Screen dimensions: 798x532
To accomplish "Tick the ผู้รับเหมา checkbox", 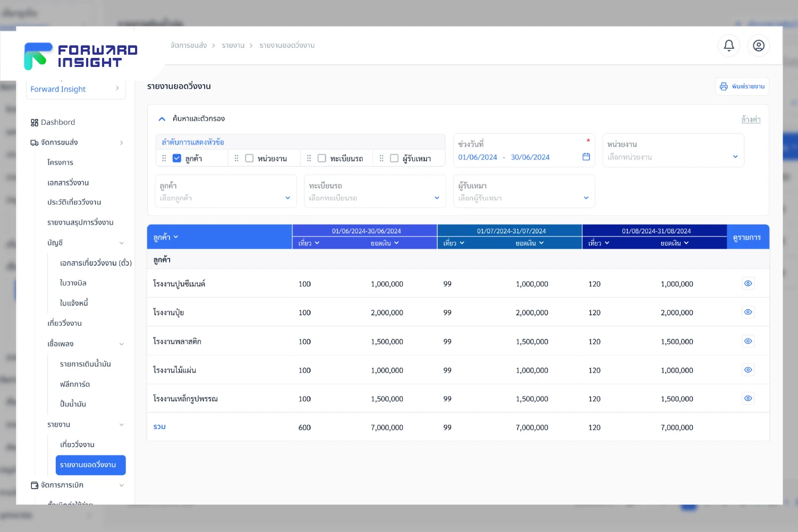I will 394,158.
